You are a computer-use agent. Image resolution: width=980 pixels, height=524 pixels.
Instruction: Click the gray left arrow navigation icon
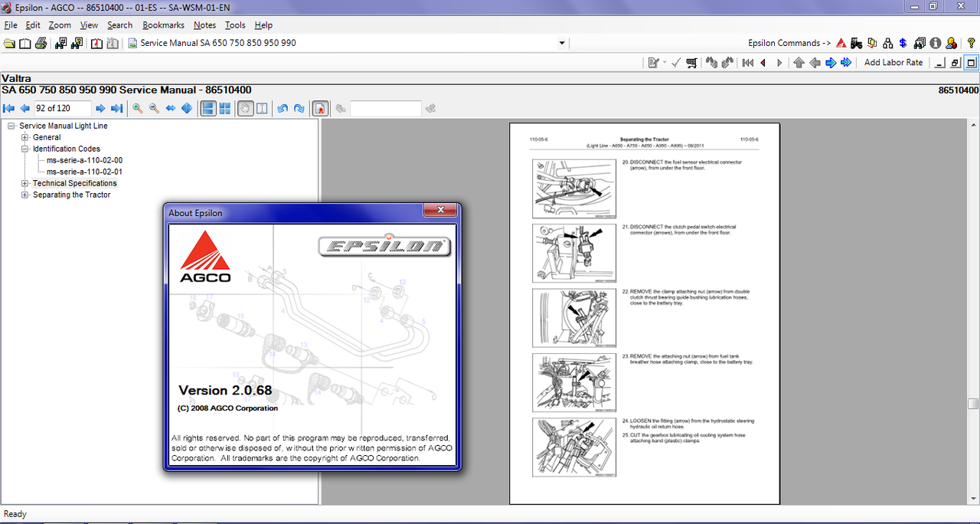click(815, 63)
